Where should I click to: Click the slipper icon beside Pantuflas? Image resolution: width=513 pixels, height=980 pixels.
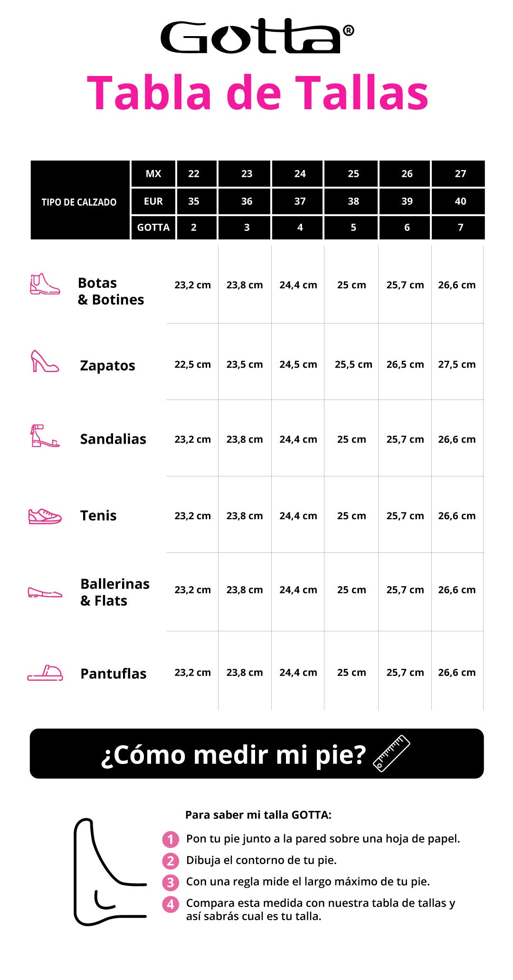coord(45,673)
